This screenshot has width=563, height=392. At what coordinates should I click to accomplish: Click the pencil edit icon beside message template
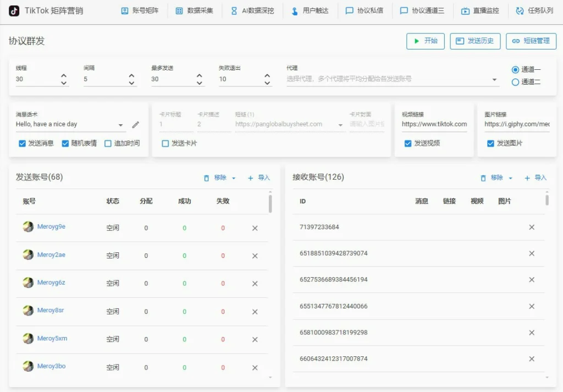[136, 125]
